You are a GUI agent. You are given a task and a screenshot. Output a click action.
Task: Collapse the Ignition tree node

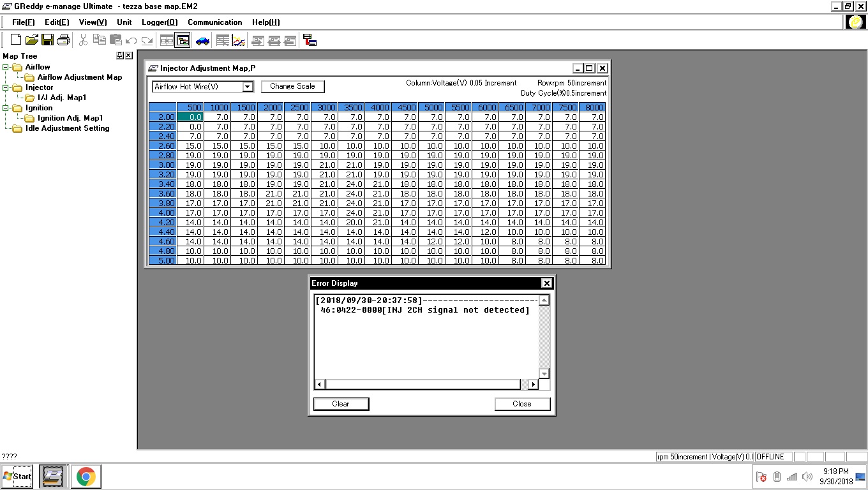6,108
